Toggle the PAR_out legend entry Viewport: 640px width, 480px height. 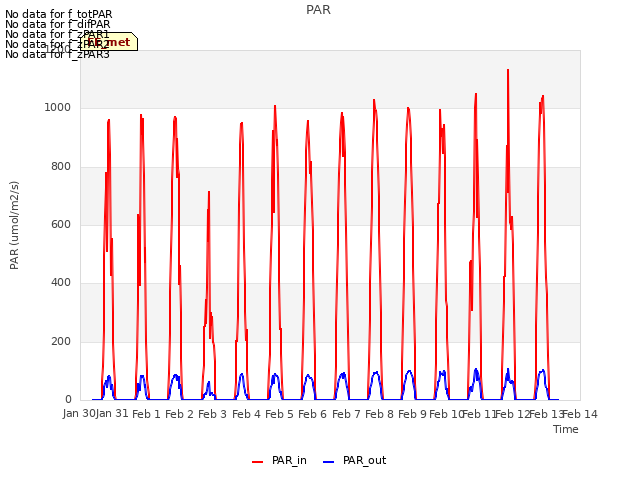(354, 461)
